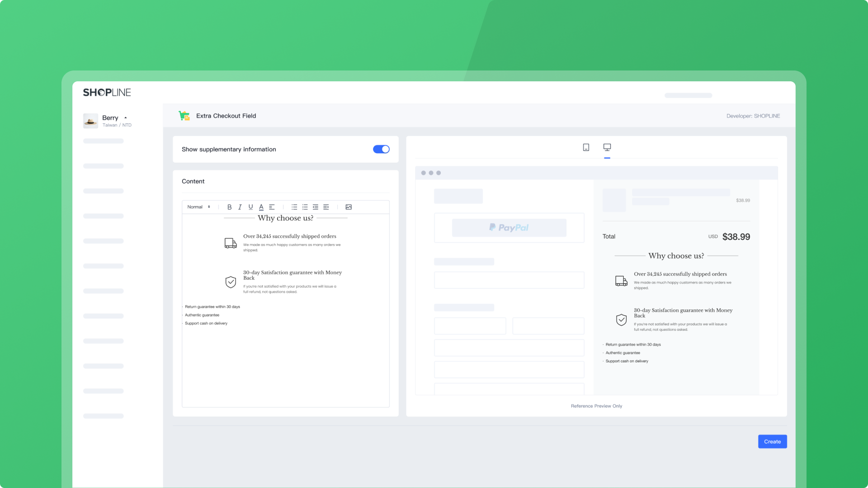Viewport: 868px width, 488px height.
Task: Switch preview to desktop view
Action: [607, 147]
